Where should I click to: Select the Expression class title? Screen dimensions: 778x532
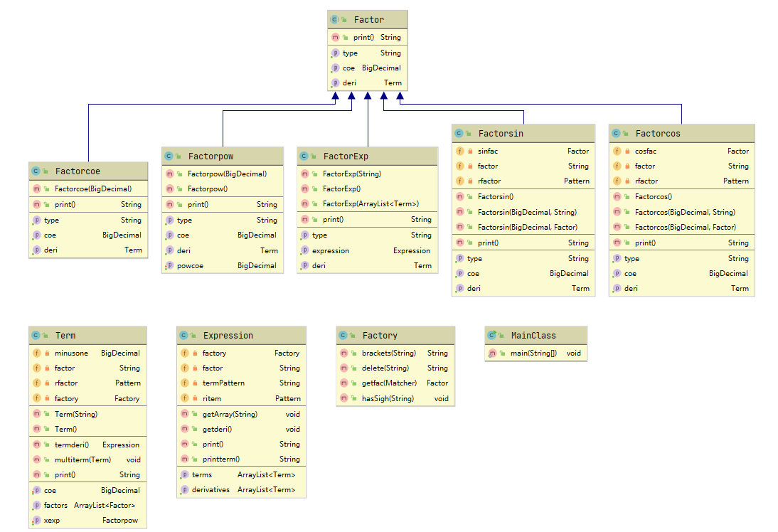click(228, 335)
